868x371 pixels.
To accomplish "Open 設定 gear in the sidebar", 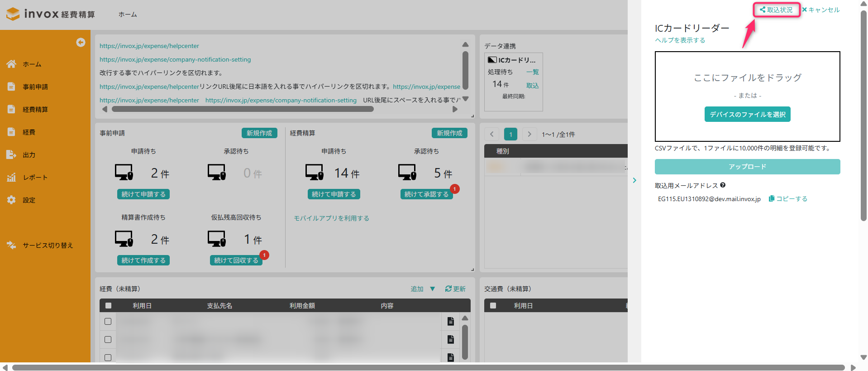I will tap(11, 200).
